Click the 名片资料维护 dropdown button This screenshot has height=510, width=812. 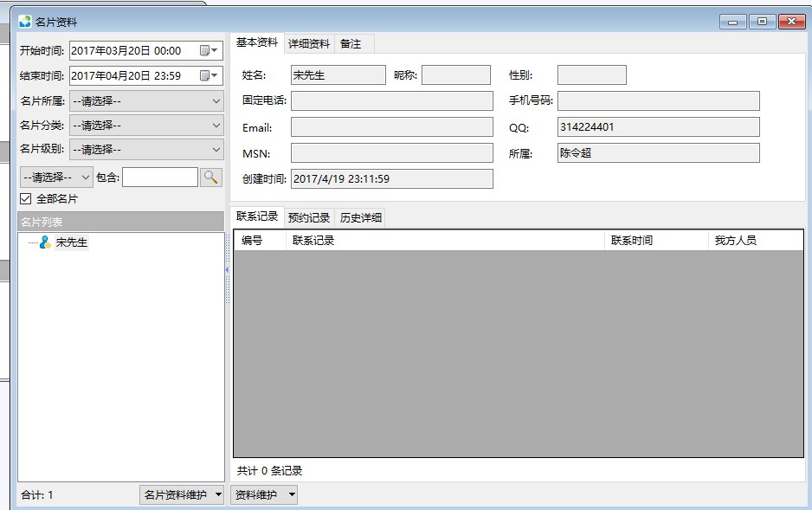182,494
